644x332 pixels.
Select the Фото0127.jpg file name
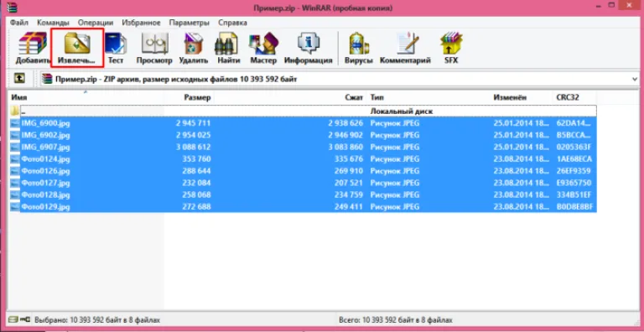45,183
